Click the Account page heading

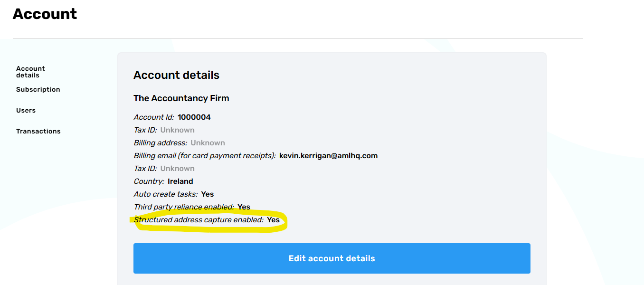(x=45, y=14)
